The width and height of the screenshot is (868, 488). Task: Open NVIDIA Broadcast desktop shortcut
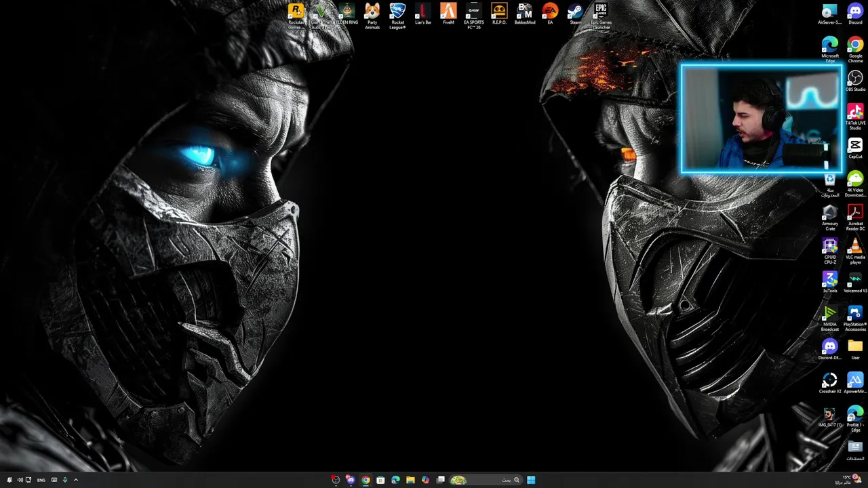(830, 318)
